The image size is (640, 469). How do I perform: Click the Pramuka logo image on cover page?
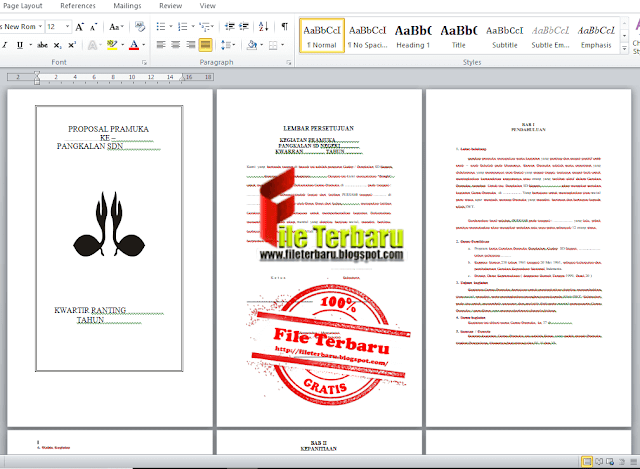pos(109,224)
